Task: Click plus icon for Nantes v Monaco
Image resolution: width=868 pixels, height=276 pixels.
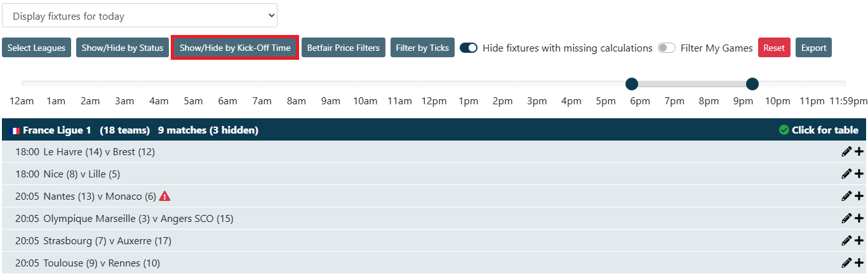Action: [859, 196]
